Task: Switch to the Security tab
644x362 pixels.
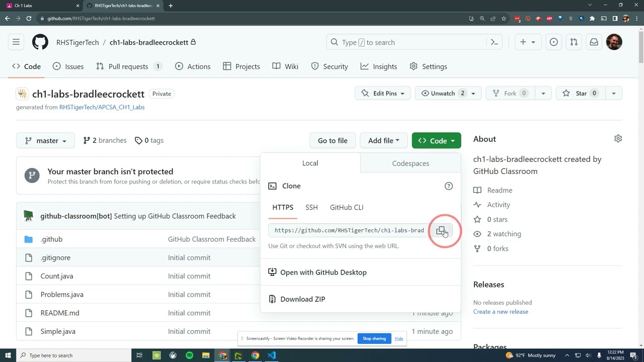Action: (330, 66)
